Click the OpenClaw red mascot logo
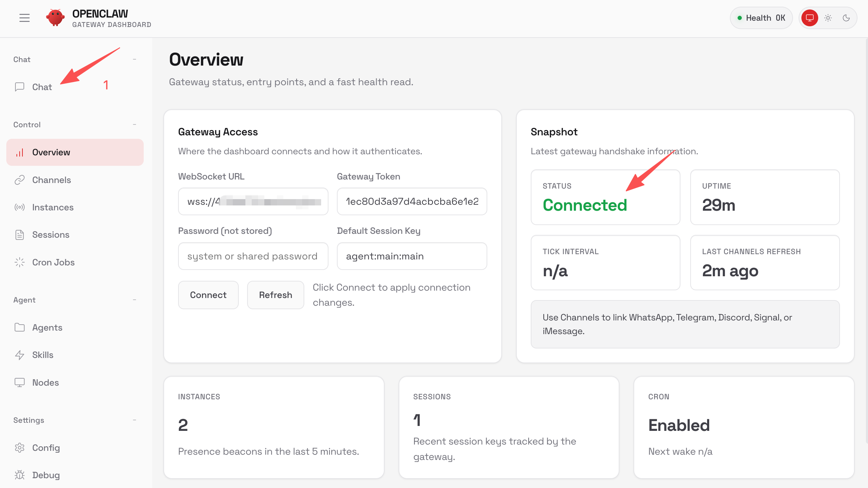 pyautogui.click(x=55, y=18)
